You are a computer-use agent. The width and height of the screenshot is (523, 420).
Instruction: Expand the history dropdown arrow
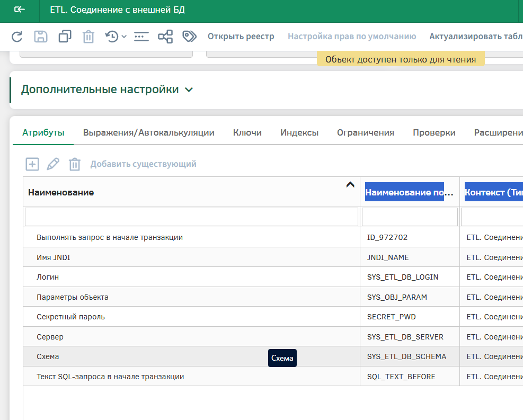tap(124, 37)
